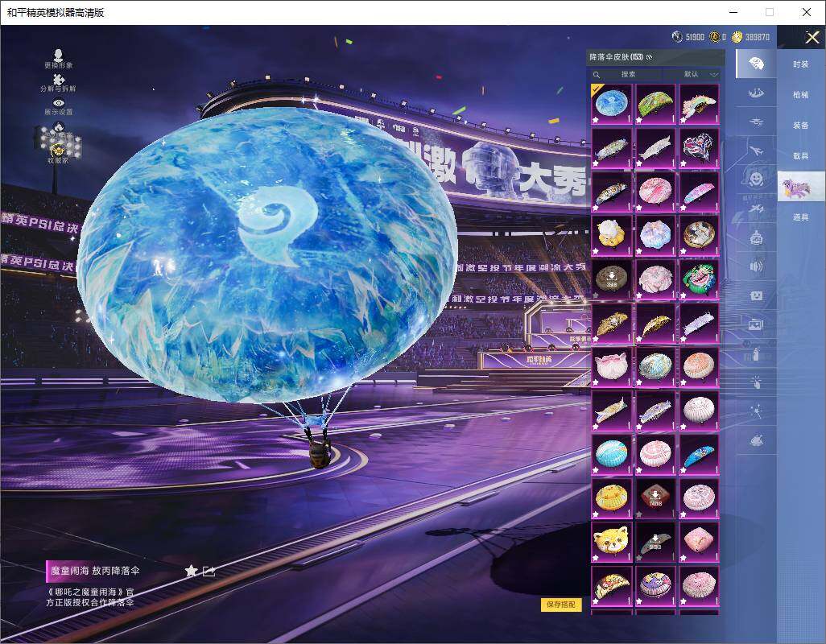The width and height of the screenshot is (826, 644).
Task: Favorite the 敖丙降落伞 with the star icon
Action: [x=192, y=571]
